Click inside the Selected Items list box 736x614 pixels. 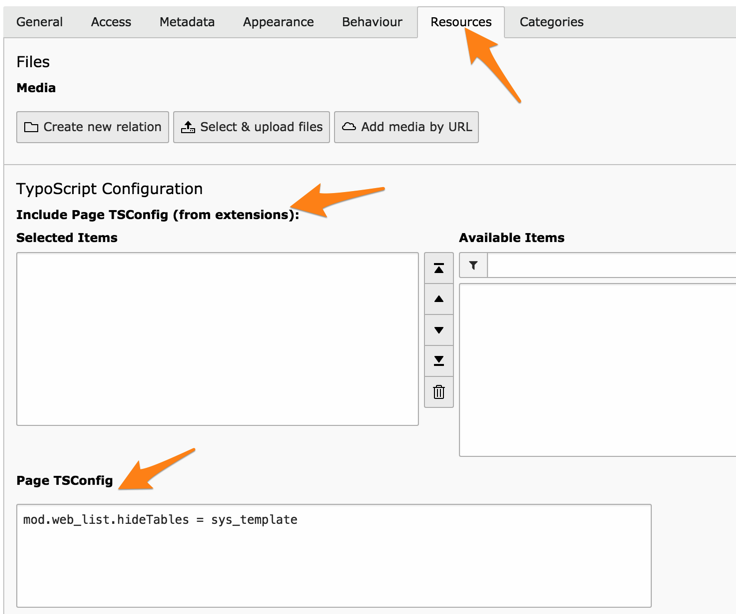(x=217, y=339)
